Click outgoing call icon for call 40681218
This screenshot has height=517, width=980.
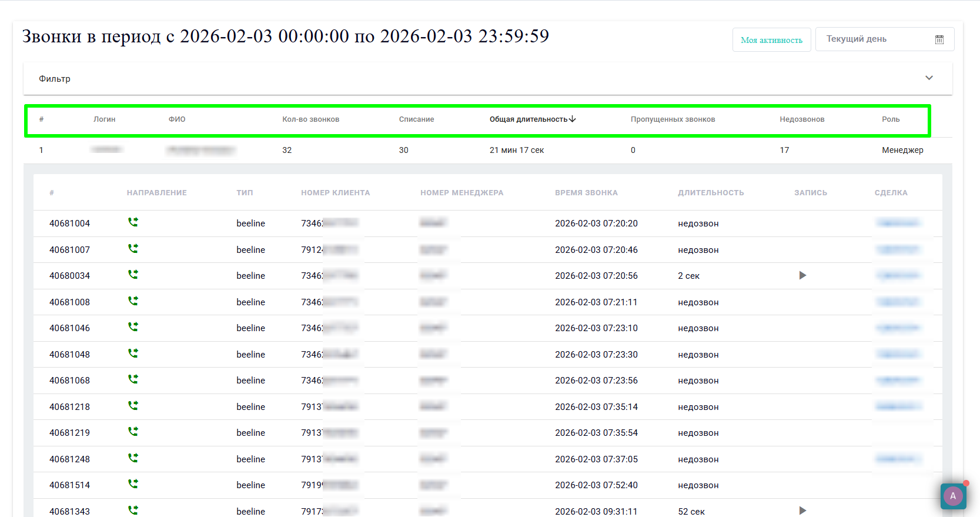pyautogui.click(x=133, y=406)
